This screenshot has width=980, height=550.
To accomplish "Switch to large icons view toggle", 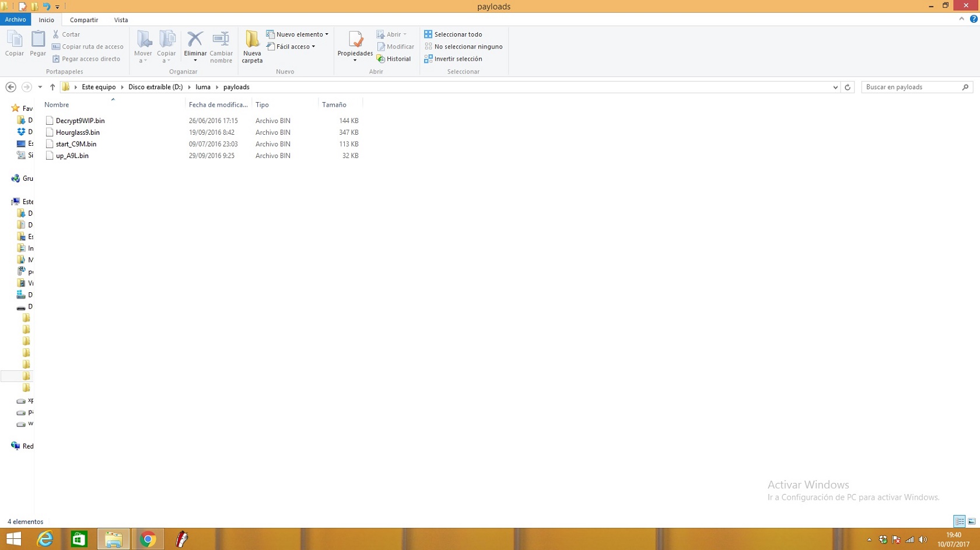I will pos(972,521).
